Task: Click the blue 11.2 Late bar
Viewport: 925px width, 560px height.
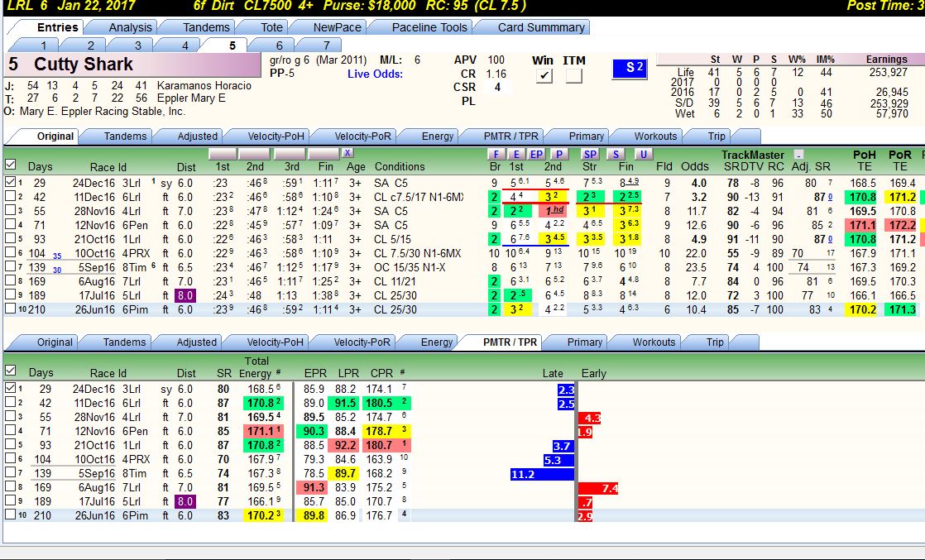Action: point(542,474)
